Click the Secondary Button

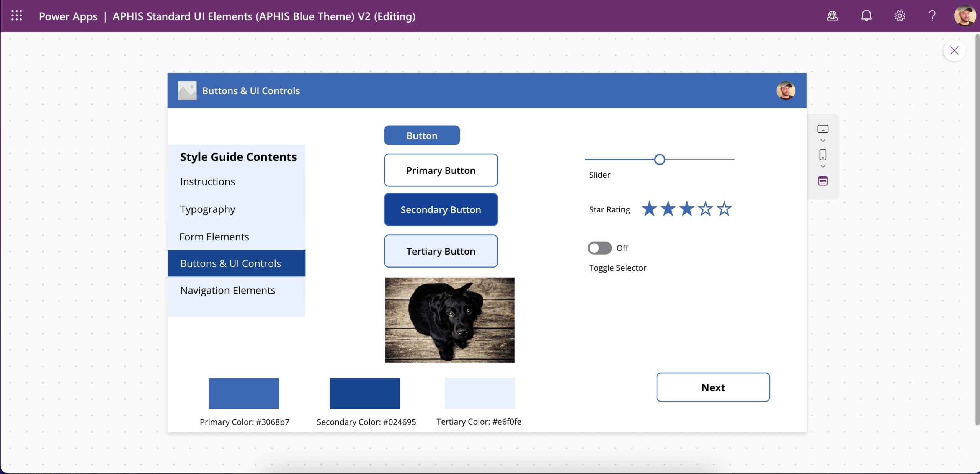(x=441, y=210)
